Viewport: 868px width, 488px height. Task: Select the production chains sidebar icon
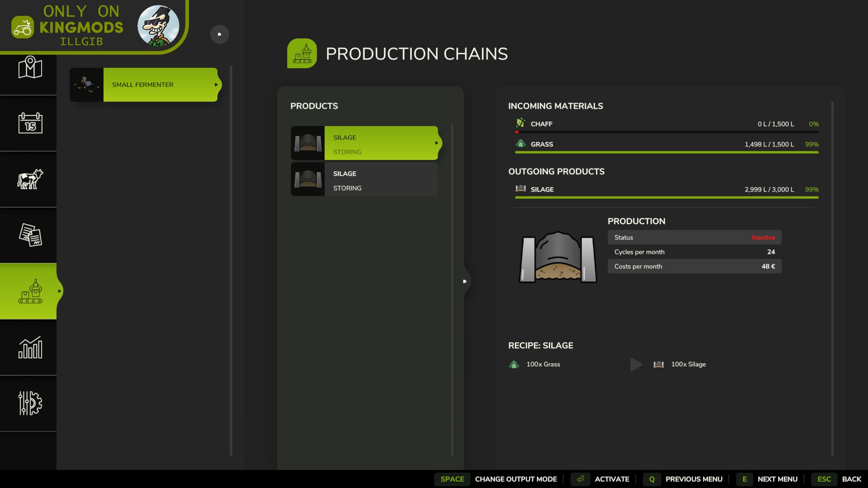[x=30, y=291]
